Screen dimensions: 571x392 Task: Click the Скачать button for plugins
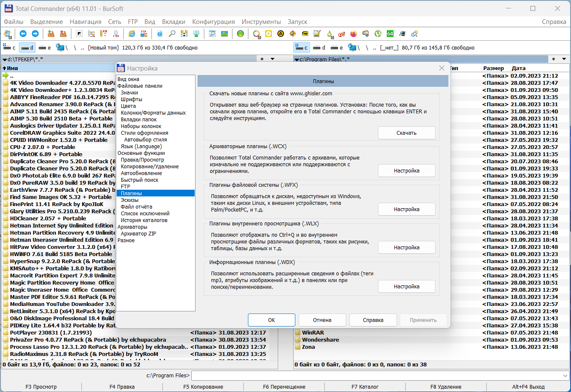(407, 133)
